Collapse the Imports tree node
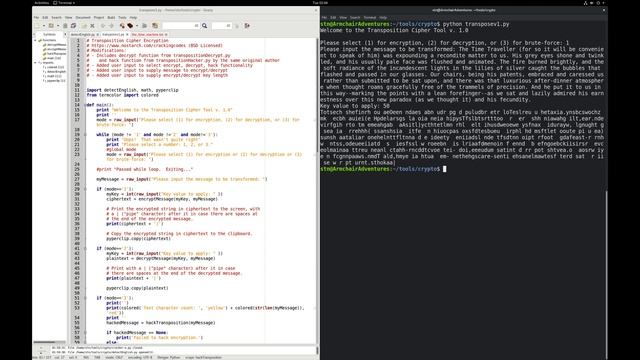The width and height of the screenshot is (640, 360). pyautogui.click(x=36, y=63)
